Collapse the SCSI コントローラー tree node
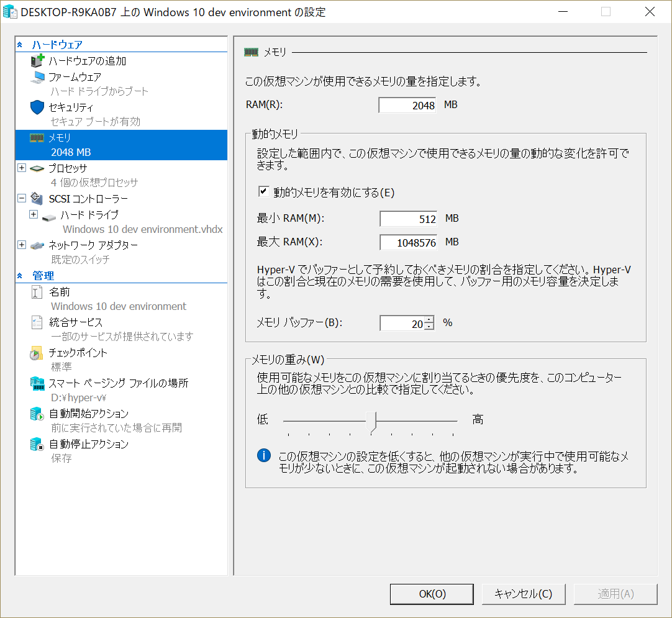The width and height of the screenshot is (672, 618). click(22, 199)
